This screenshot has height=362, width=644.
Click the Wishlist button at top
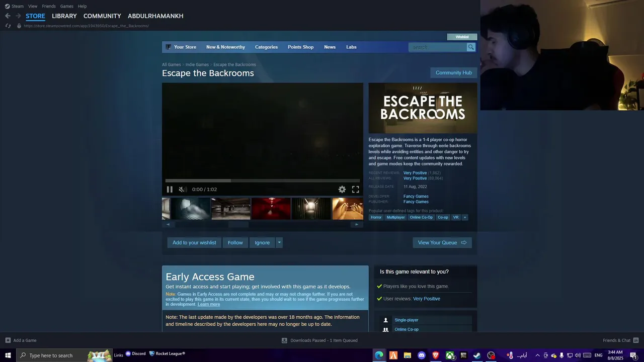point(462,37)
